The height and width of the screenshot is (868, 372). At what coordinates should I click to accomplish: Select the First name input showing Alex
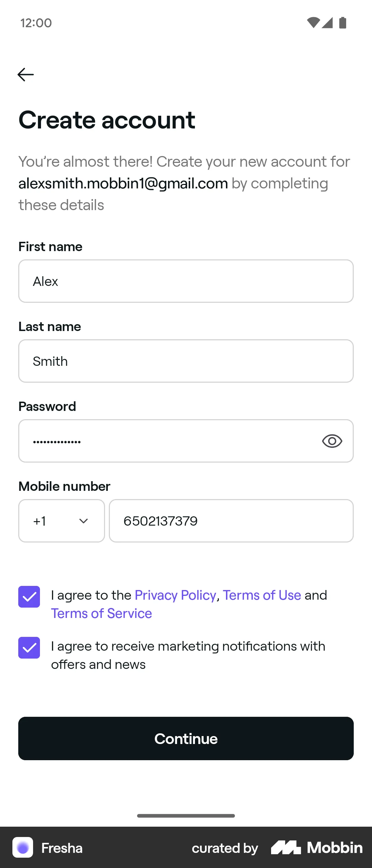tap(186, 281)
